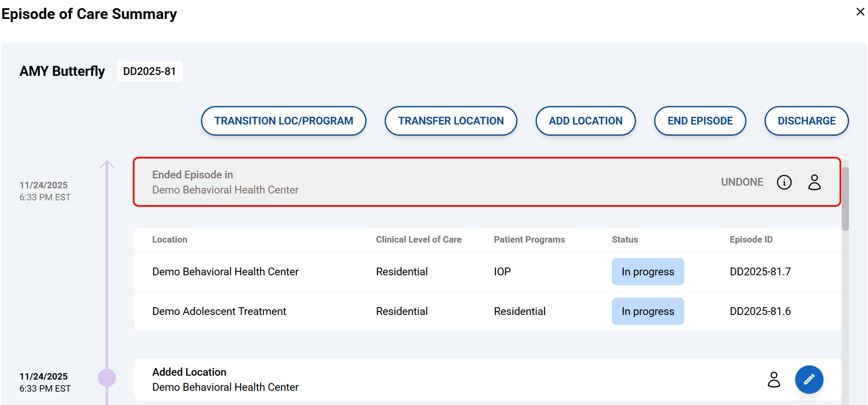Select the End Episode button
Screen dimensions: 868x405
pos(700,121)
